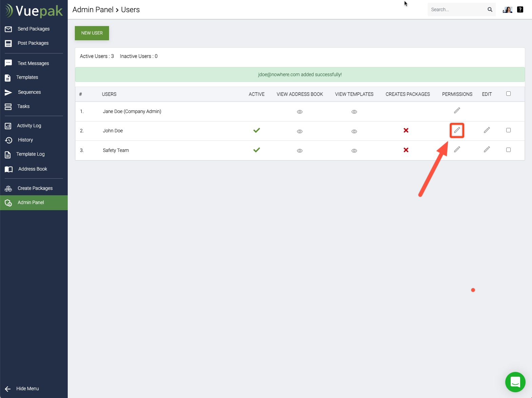Click John Doe's creates packages red X
Image resolution: width=532 pixels, height=398 pixels.
click(406, 131)
